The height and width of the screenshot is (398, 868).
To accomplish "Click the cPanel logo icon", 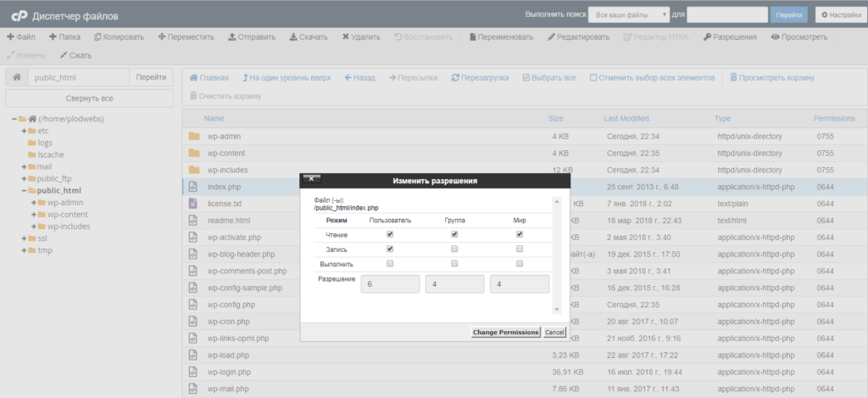I will [19, 16].
